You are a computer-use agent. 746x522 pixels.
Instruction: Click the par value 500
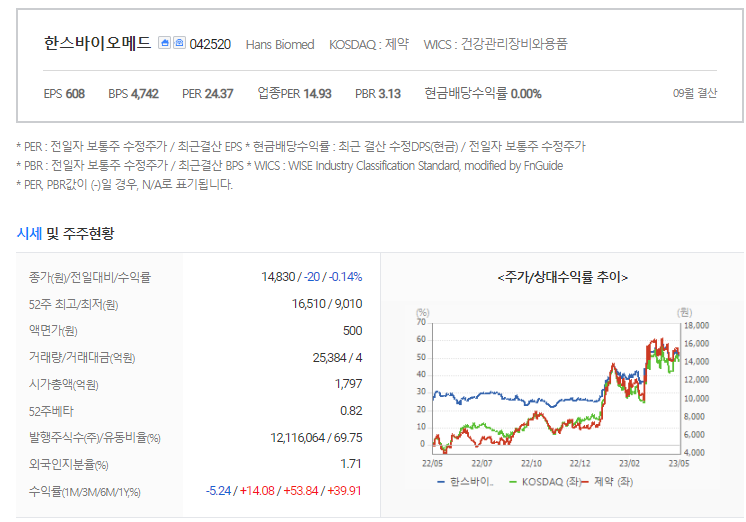[x=353, y=331]
